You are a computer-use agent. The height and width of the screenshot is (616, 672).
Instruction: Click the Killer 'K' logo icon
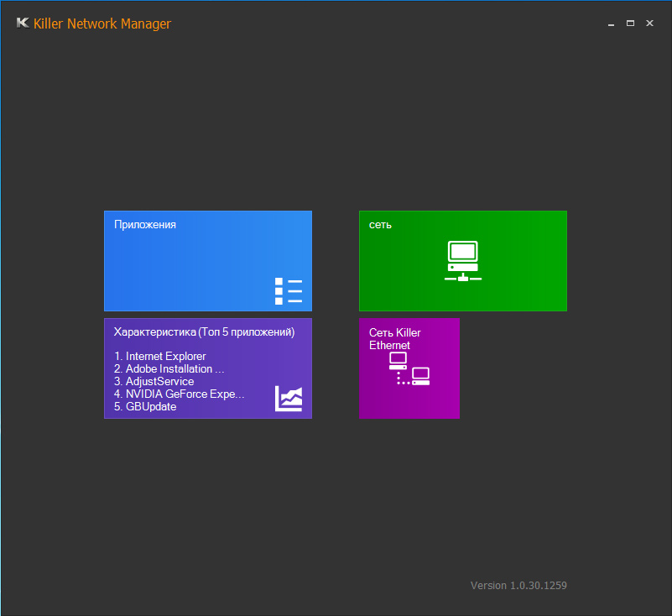point(23,23)
